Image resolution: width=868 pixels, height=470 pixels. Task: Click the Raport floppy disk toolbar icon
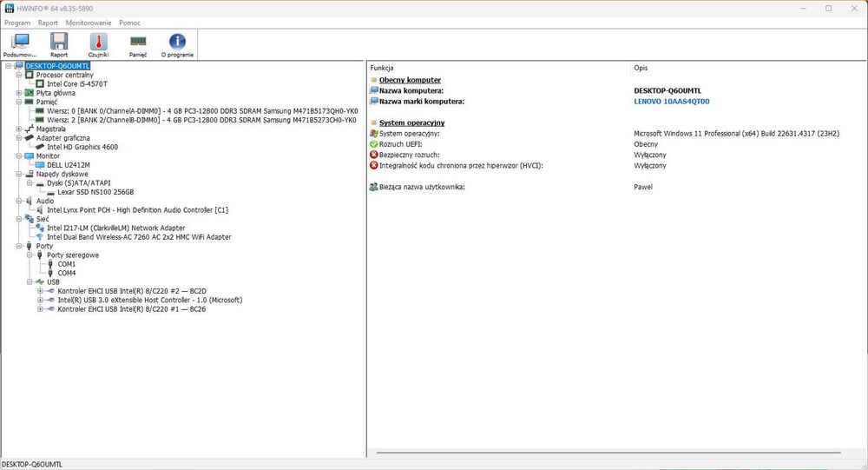[x=59, y=42]
